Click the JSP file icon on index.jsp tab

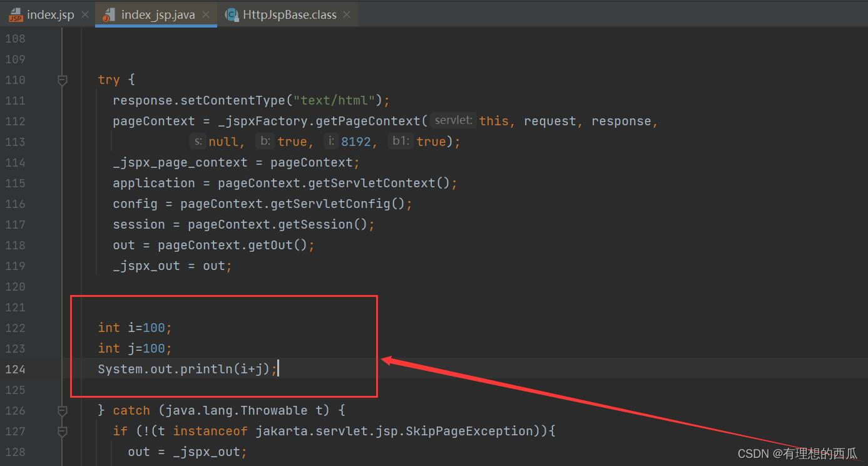pos(15,14)
